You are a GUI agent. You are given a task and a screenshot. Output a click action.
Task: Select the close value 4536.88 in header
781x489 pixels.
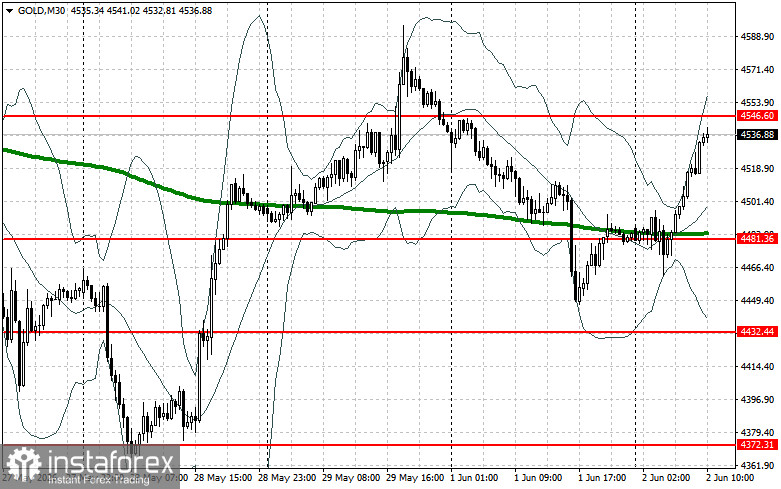point(195,10)
